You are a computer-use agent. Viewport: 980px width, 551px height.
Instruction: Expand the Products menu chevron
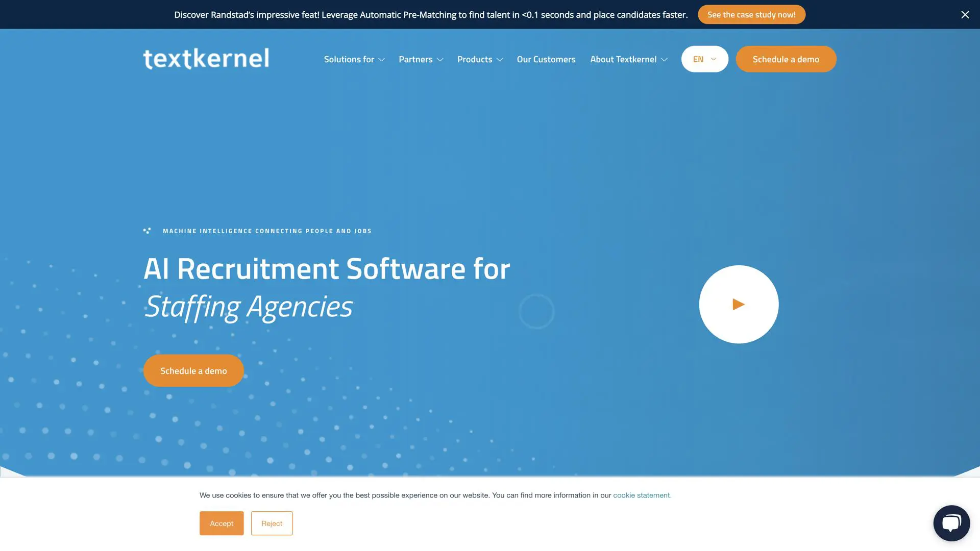pyautogui.click(x=500, y=60)
